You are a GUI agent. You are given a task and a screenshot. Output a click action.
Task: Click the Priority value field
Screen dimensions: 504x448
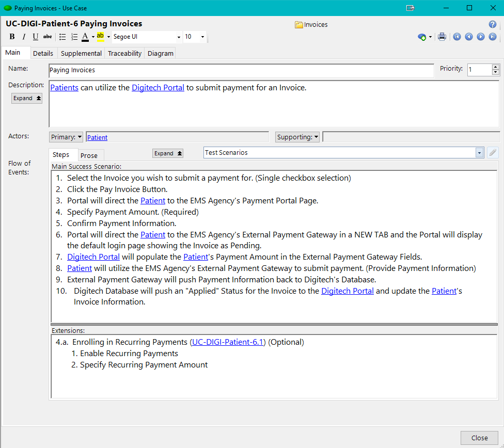tap(480, 69)
